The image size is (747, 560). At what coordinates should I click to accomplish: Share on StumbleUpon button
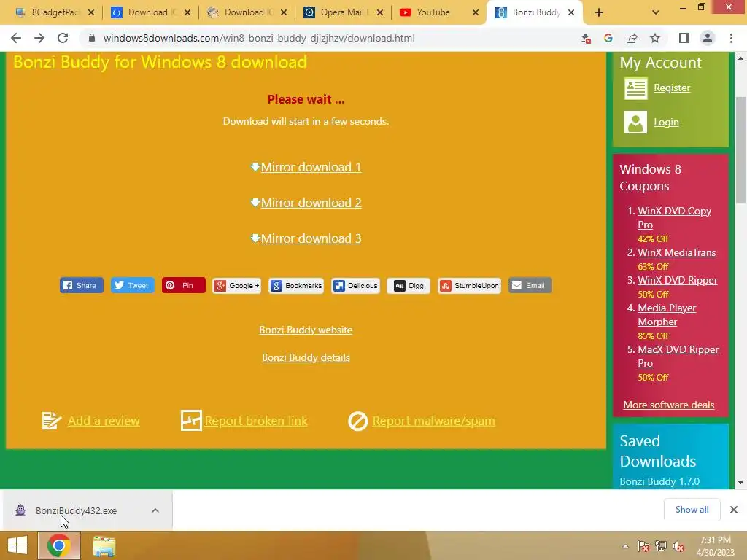click(469, 285)
